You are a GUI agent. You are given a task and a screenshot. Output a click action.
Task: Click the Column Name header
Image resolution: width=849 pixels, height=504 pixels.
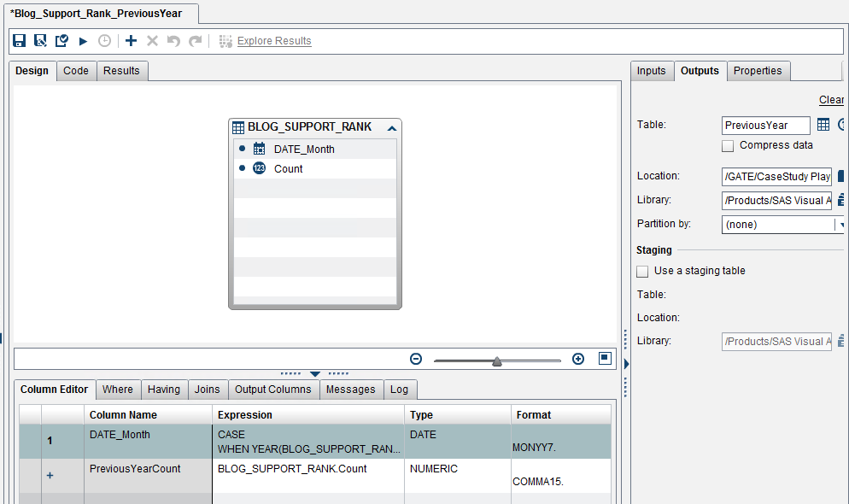point(148,414)
